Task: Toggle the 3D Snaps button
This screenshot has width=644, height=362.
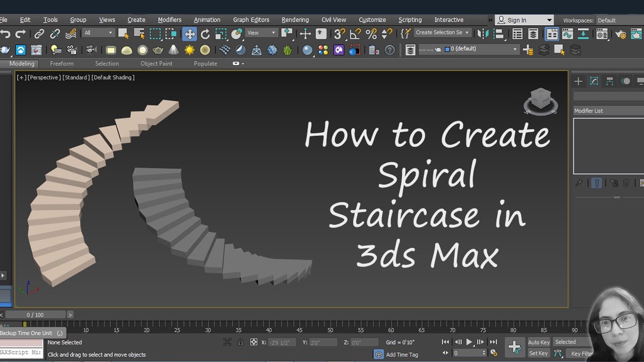Action: 340,34
